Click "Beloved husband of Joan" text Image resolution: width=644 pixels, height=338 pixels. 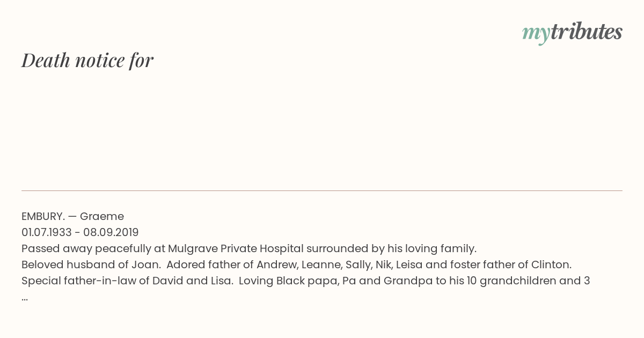pyautogui.click(x=90, y=264)
